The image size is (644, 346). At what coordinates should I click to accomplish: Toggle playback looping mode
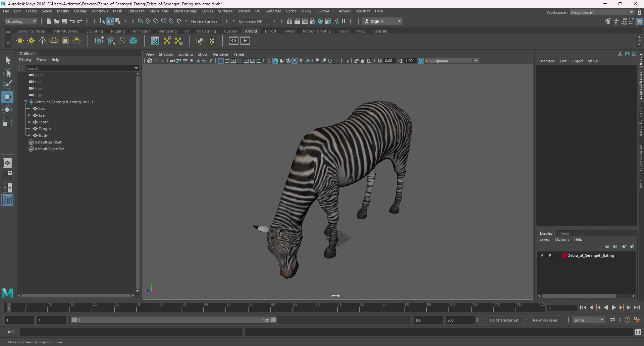(x=612, y=320)
